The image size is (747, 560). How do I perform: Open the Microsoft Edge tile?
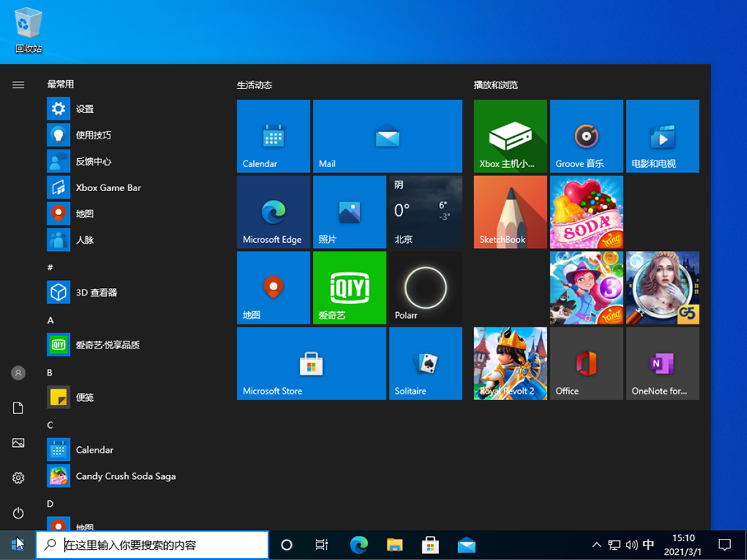(273, 211)
